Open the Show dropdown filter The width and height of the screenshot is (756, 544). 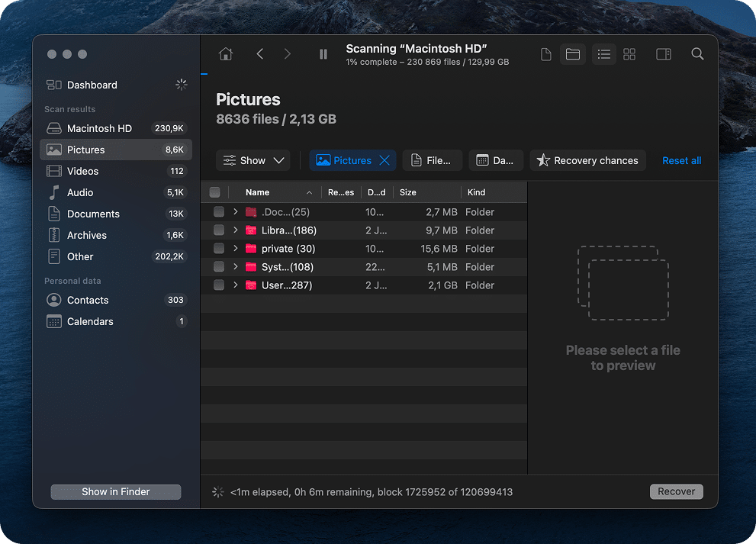(x=253, y=160)
